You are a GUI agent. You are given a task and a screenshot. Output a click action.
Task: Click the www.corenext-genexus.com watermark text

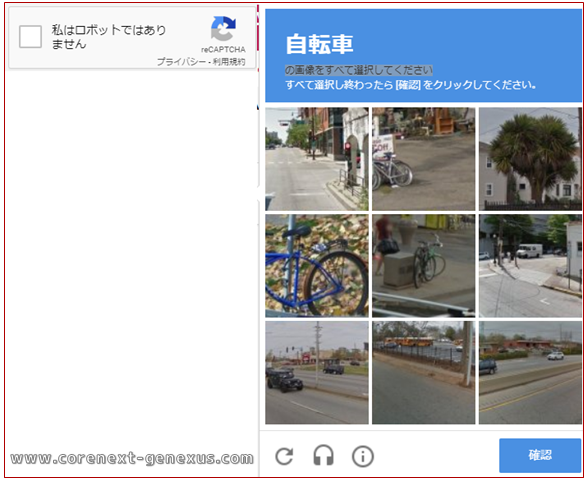click(132, 458)
